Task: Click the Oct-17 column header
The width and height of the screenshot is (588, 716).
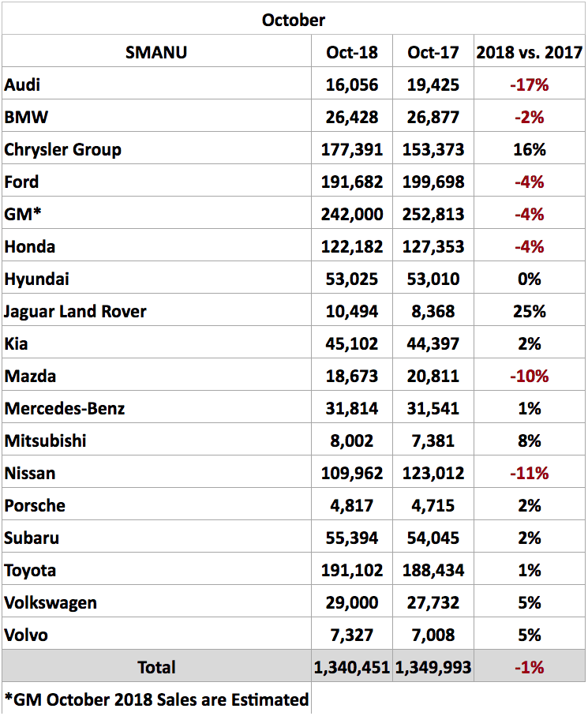Action: pos(433,53)
